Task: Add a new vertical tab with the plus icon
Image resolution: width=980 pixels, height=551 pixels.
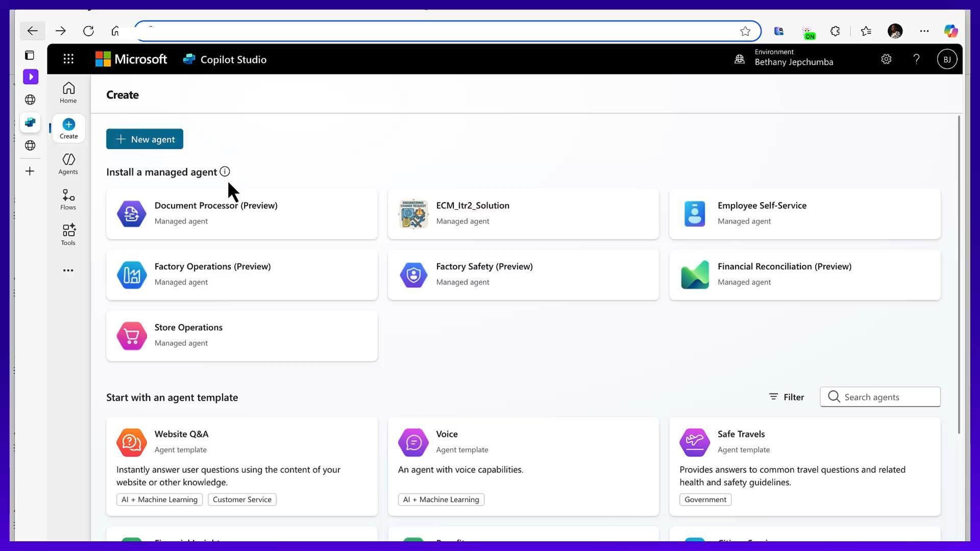Action: tap(30, 171)
